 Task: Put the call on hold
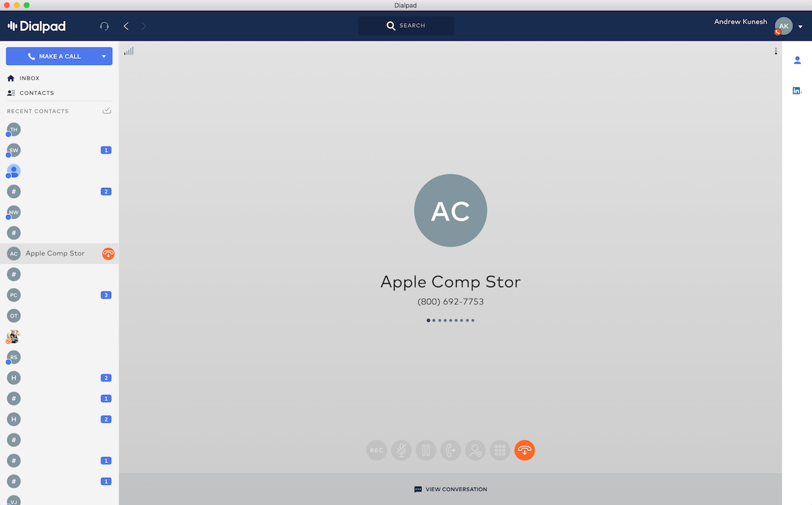coord(426,450)
